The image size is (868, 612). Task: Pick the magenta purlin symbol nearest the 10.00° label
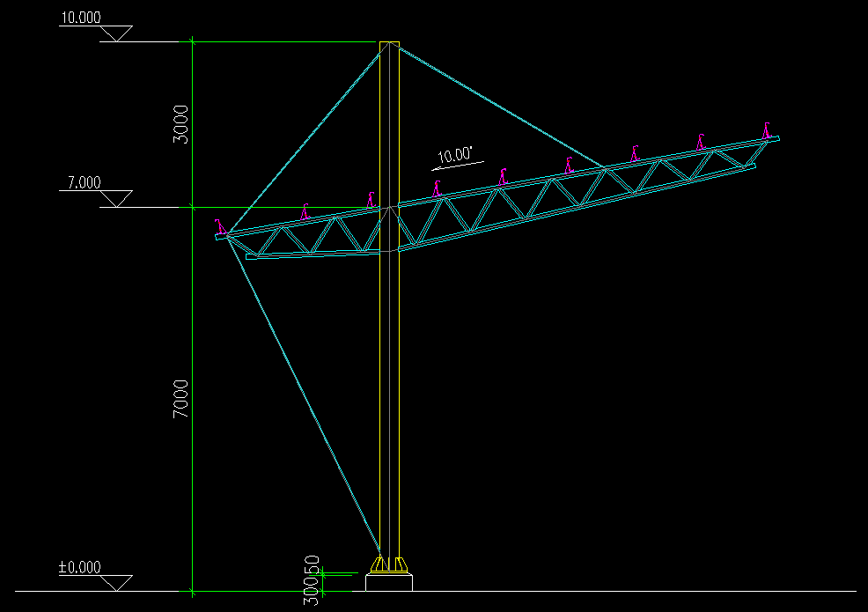coord(437,188)
